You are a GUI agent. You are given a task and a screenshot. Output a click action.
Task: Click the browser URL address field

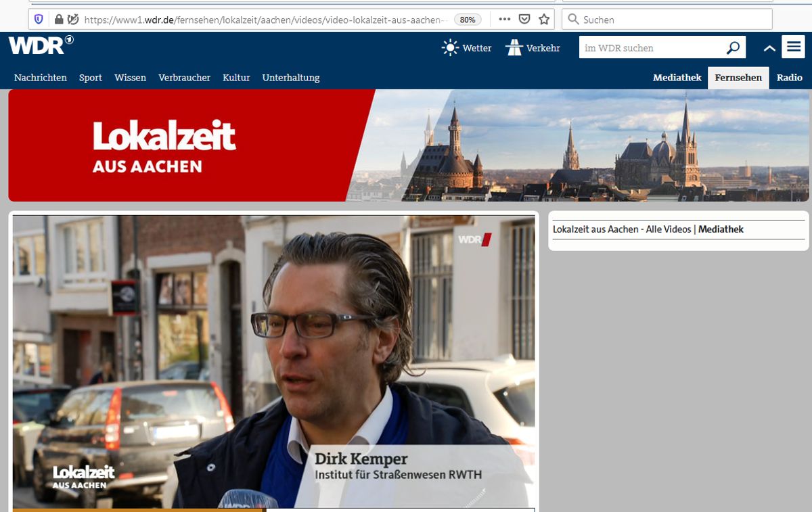267,20
